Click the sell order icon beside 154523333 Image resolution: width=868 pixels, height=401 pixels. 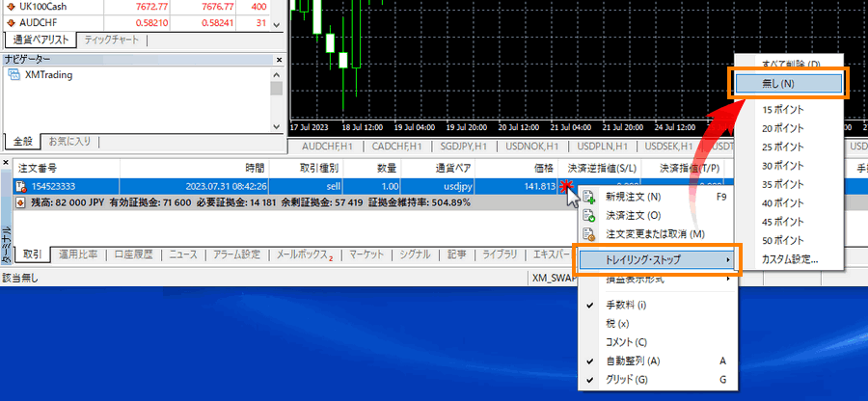click(x=20, y=186)
